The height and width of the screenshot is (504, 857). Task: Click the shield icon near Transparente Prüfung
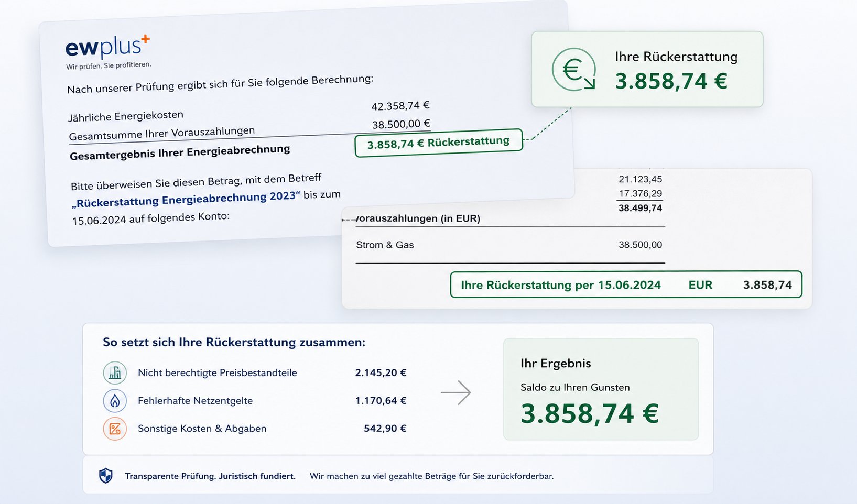point(106,476)
